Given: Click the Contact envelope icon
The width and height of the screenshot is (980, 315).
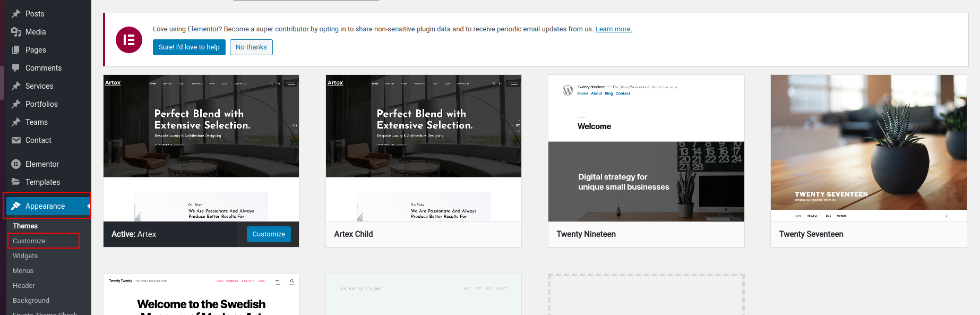Looking at the screenshot, I should (16, 140).
